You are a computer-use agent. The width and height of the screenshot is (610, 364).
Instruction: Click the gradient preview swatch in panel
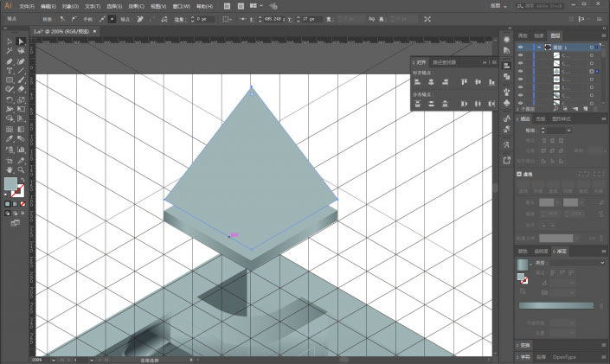point(522,265)
